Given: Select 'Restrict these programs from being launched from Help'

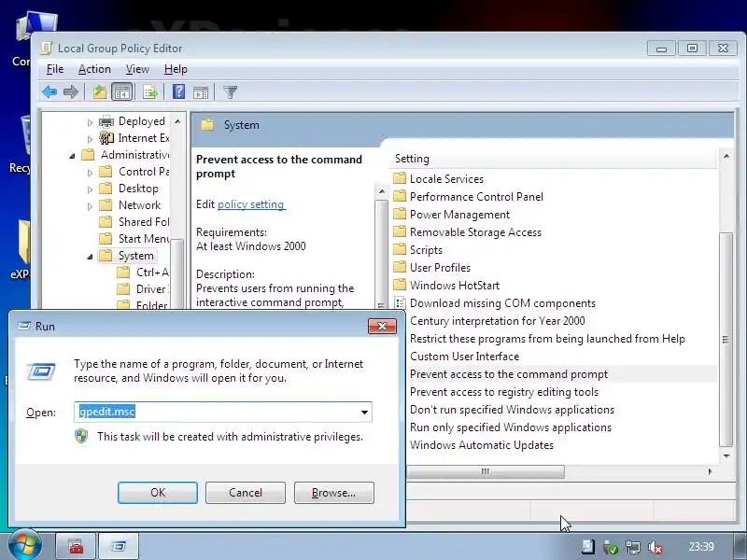Looking at the screenshot, I should pyautogui.click(x=547, y=339).
